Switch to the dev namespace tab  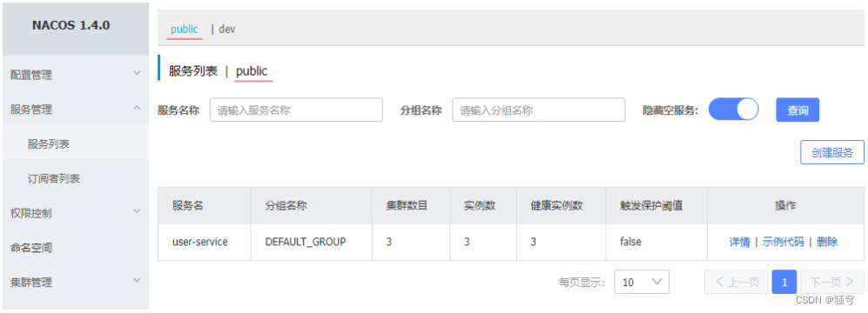pyautogui.click(x=227, y=30)
